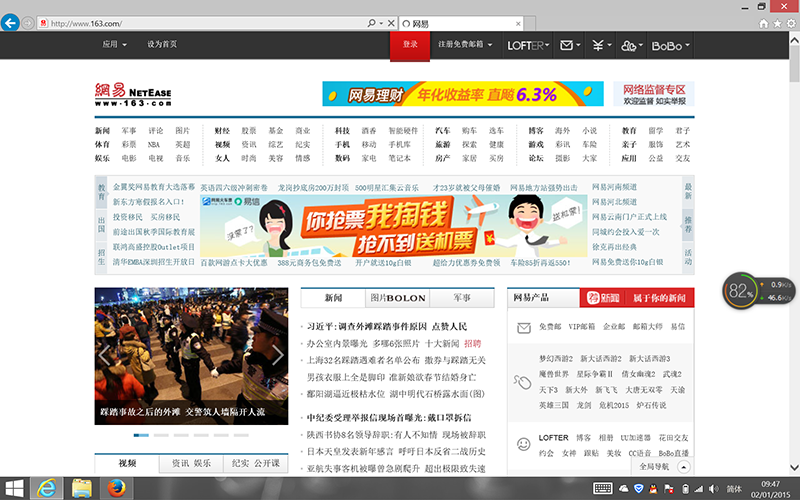Select the 视频 tab below the photo
This screenshot has height=500, width=800.
point(127,463)
